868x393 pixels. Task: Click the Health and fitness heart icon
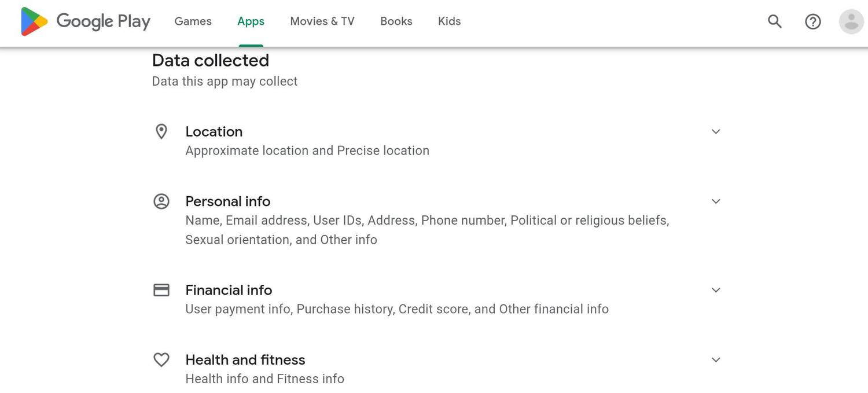pyautogui.click(x=161, y=360)
